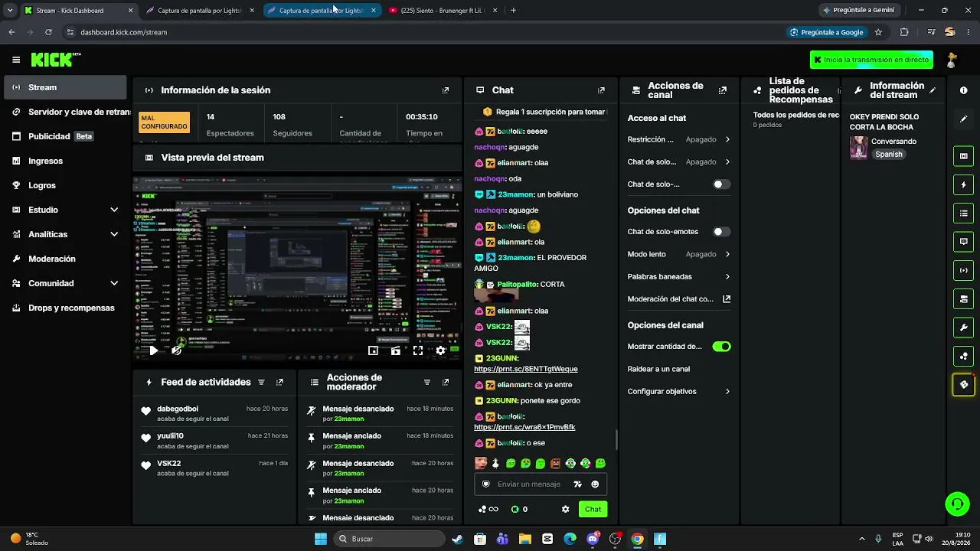
Task: Filter the Feed de actividades list
Action: tap(261, 382)
